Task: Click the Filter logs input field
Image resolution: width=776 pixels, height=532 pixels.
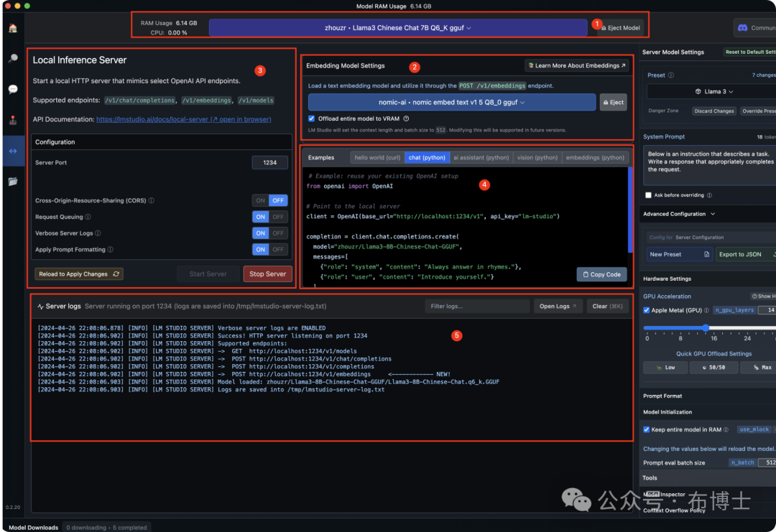Action: (477, 306)
